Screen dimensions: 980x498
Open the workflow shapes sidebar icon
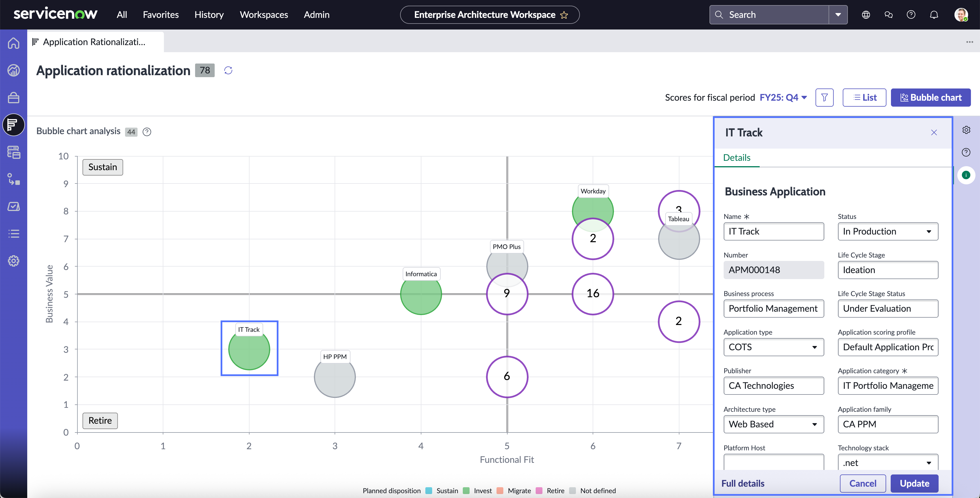pos(14,179)
